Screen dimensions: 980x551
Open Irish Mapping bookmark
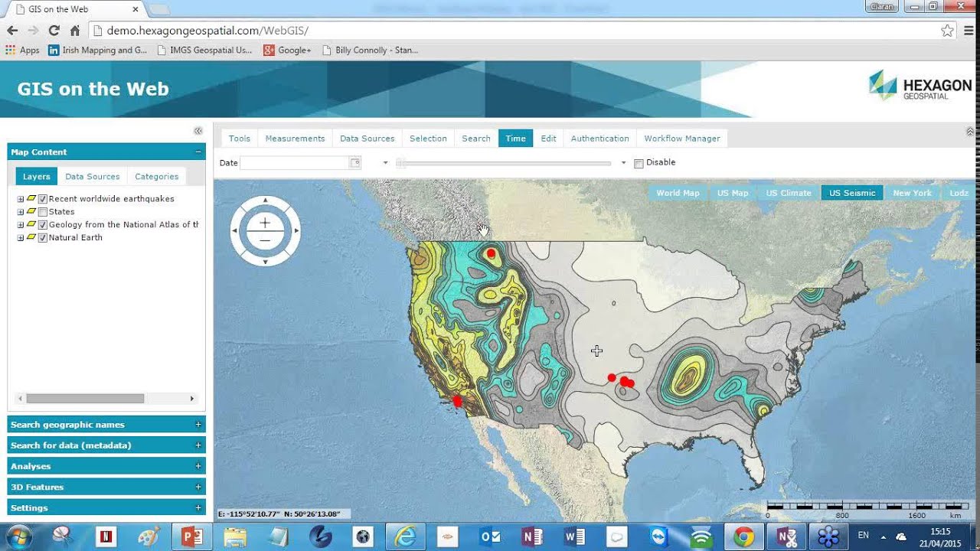pos(97,50)
